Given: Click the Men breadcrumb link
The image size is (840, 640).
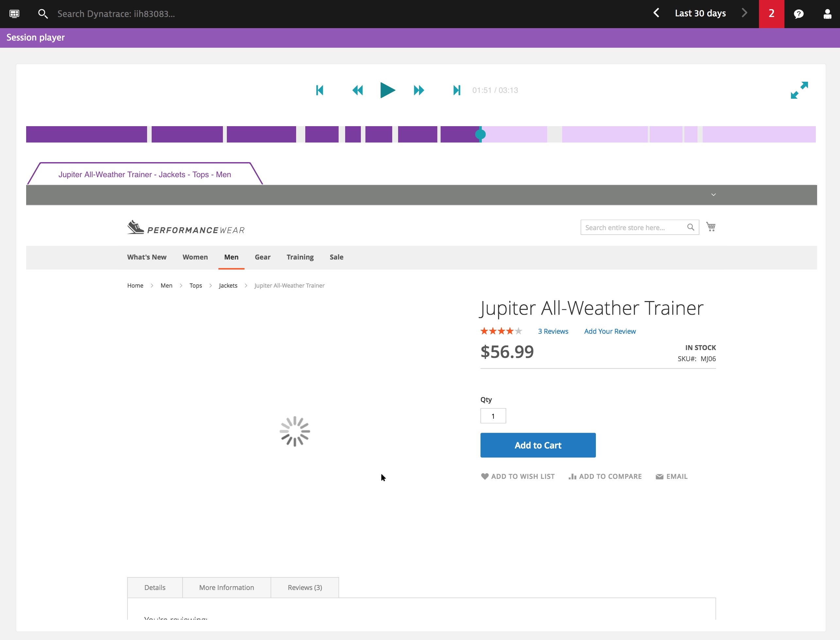Looking at the screenshot, I should (x=166, y=285).
